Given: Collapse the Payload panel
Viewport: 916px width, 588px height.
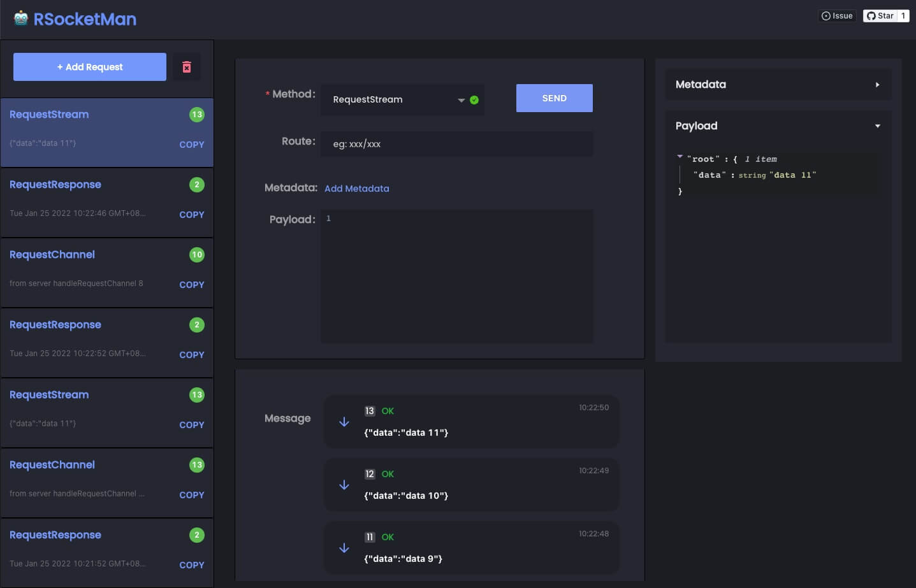Looking at the screenshot, I should pos(778,126).
